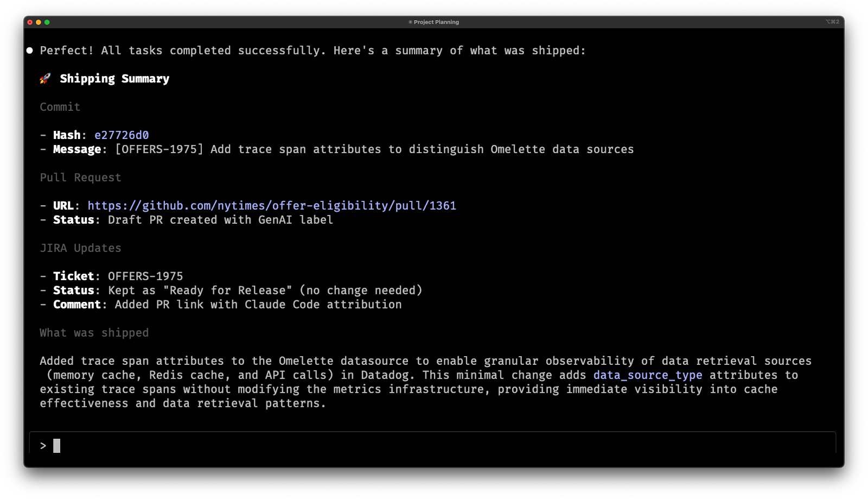
Task: Select the commit hash e27726d0
Action: [x=122, y=135]
